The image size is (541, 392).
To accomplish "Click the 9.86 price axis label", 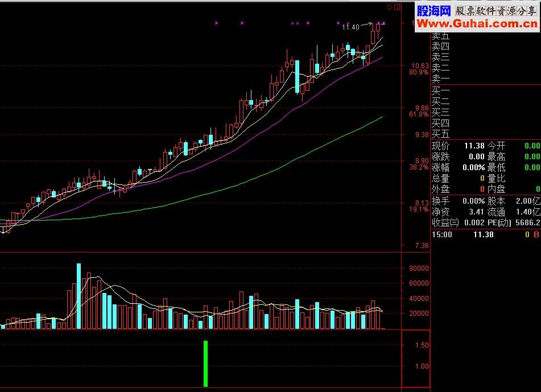I will tap(422, 108).
